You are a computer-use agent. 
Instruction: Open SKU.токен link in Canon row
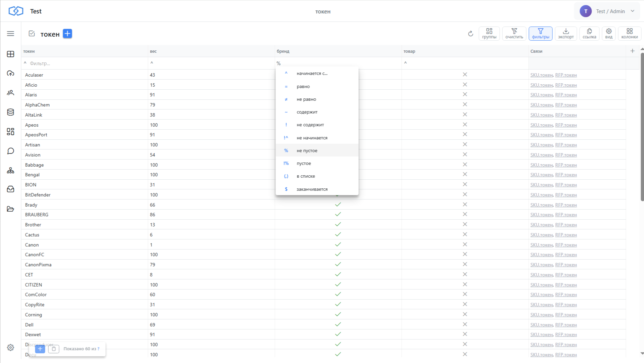pos(541,245)
